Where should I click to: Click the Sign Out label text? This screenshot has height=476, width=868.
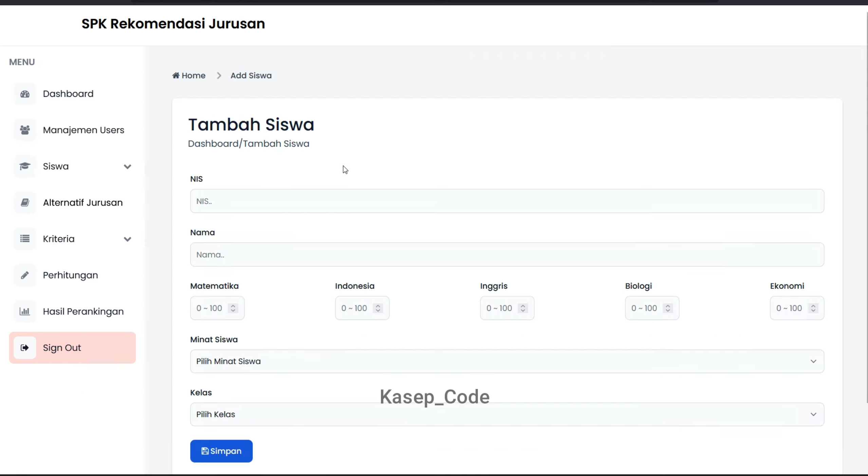click(x=62, y=348)
